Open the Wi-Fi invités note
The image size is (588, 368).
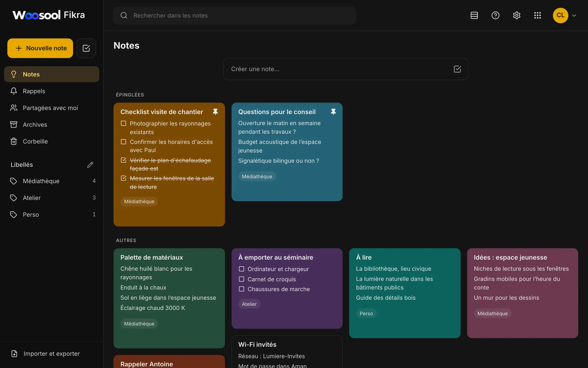point(287,352)
